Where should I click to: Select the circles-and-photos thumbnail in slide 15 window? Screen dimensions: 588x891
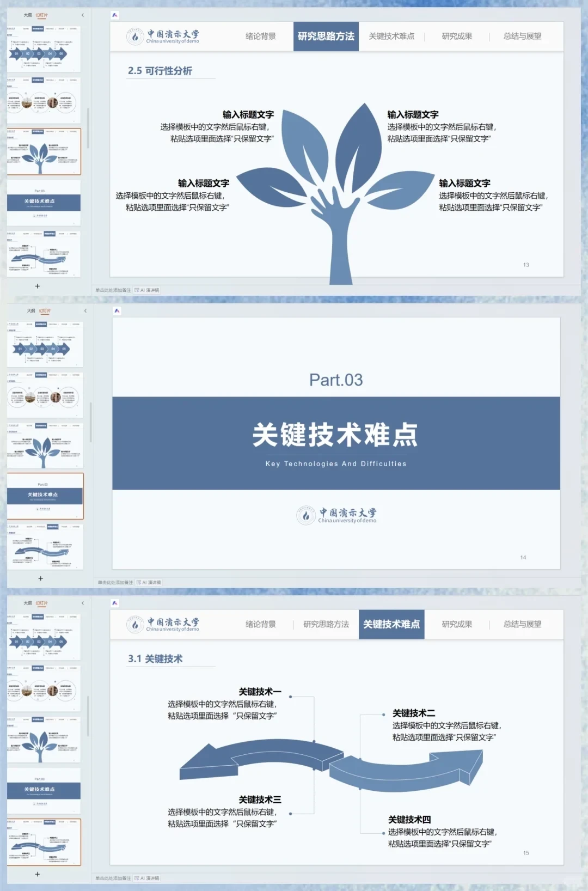[x=44, y=688]
